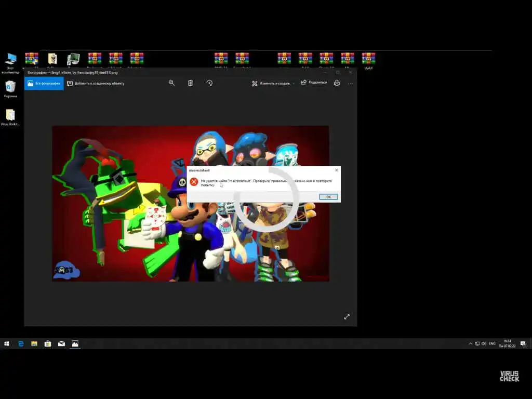This screenshot has width=532, height=399.
Task: Delete the photo using the trash icon
Action: (x=191, y=83)
